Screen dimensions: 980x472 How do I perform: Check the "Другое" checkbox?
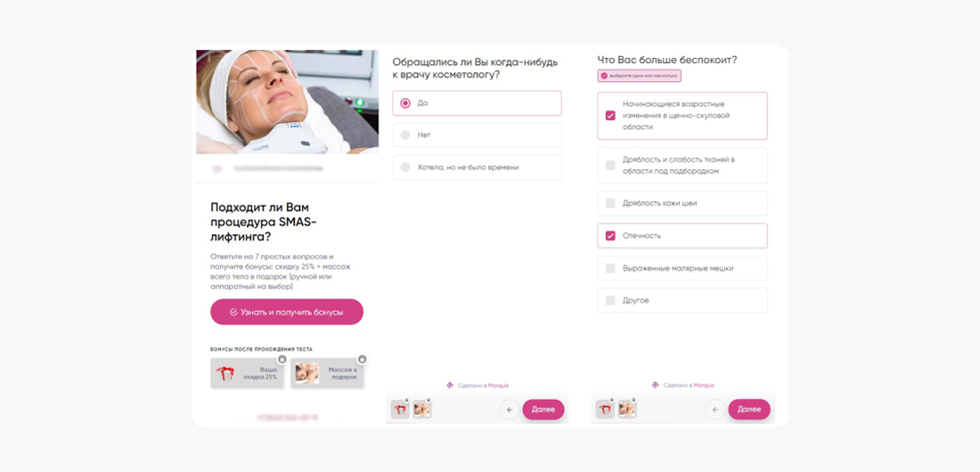point(610,301)
